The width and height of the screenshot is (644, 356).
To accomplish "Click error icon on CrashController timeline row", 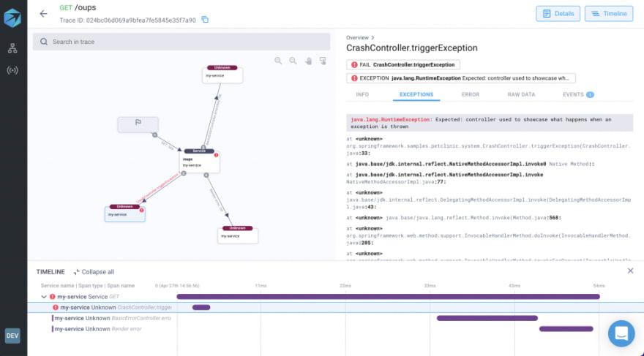I will pos(56,307).
